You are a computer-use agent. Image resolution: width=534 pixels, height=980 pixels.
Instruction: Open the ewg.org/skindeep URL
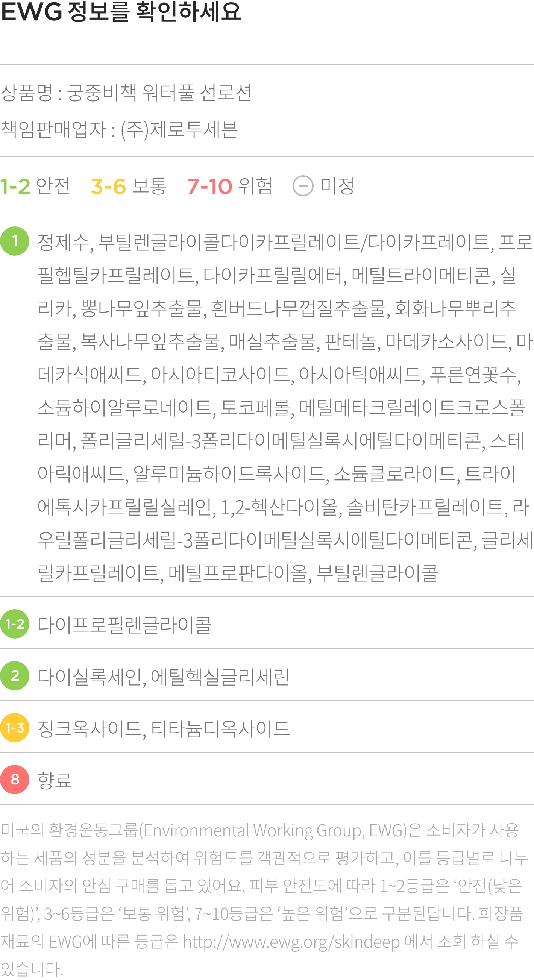291,942
